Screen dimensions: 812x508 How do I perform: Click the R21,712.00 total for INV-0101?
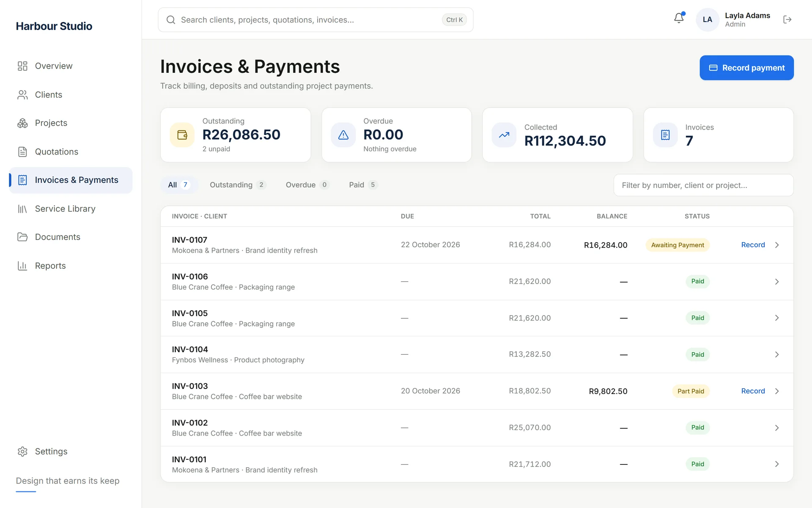pyautogui.click(x=529, y=464)
